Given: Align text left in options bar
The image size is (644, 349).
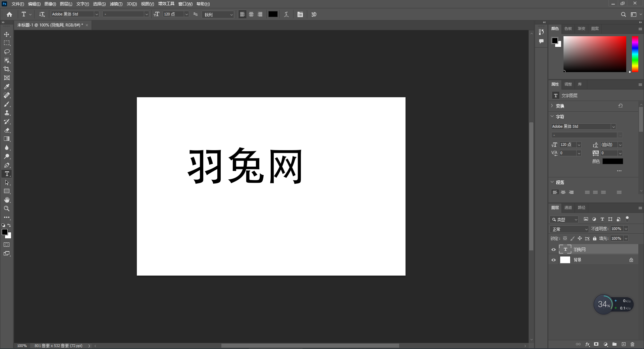Looking at the screenshot, I should click(x=242, y=14).
